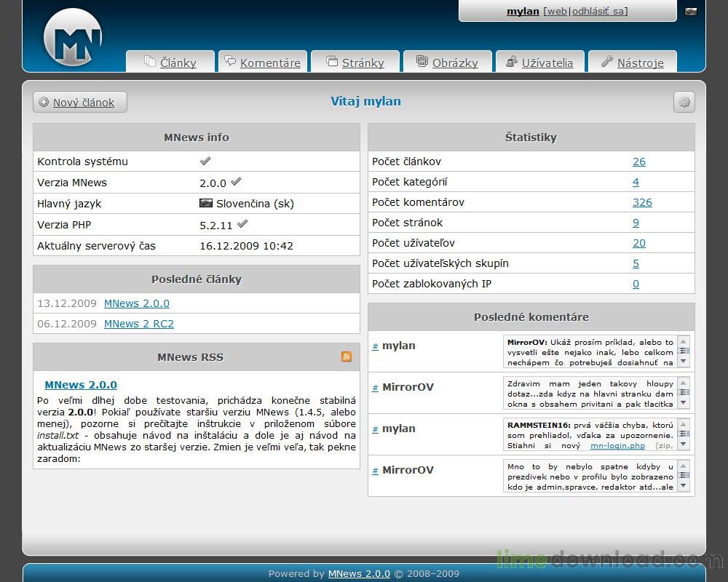728x582 pixels.
Task: Click the Slovenčina (sk) language text
Action: coord(255,204)
